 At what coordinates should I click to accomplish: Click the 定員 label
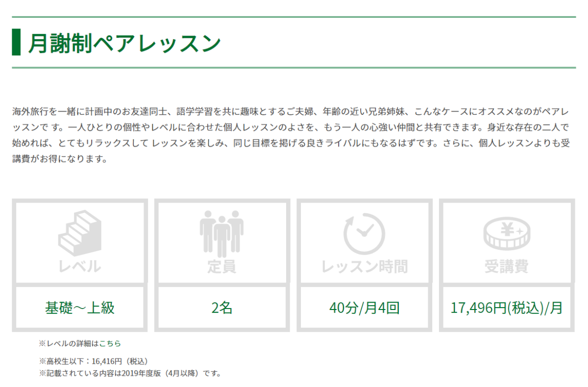pos(221,266)
